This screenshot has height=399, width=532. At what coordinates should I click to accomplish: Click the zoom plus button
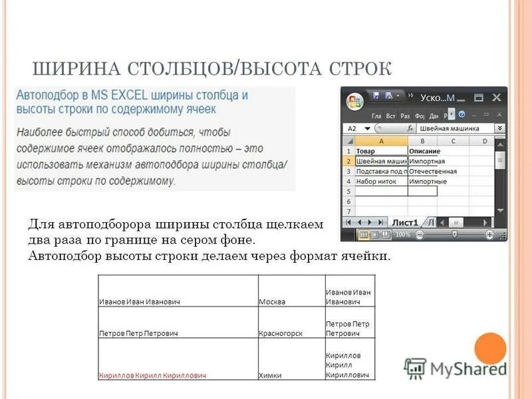(x=490, y=234)
